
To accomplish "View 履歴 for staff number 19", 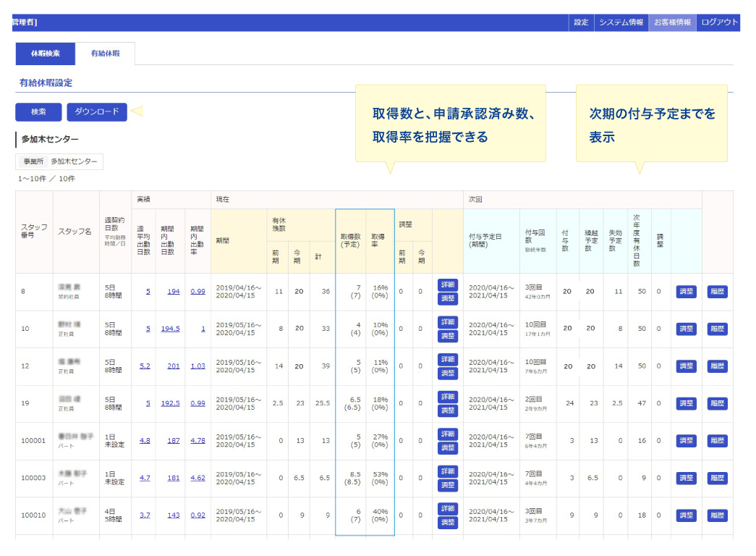I will (x=718, y=403).
